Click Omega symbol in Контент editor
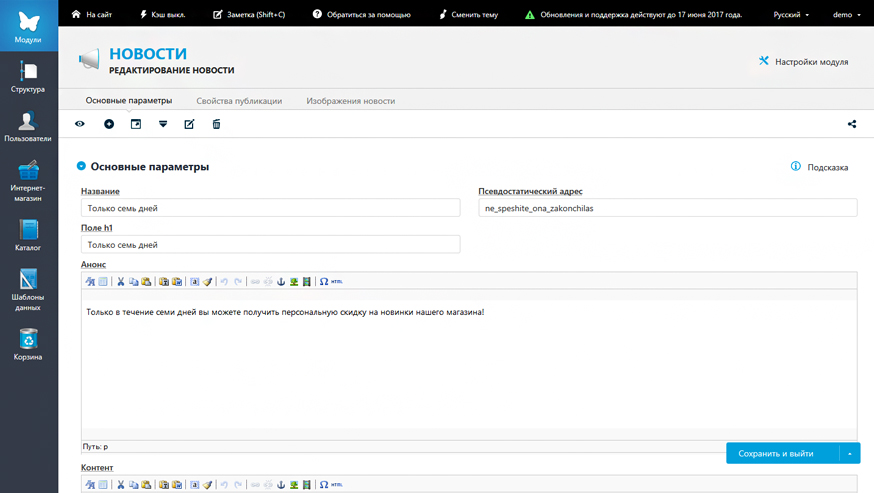The height and width of the screenshot is (493, 874). (324, 485)
